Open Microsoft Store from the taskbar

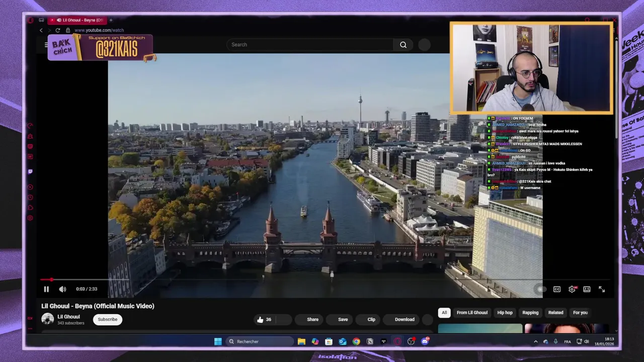[329, 341]
